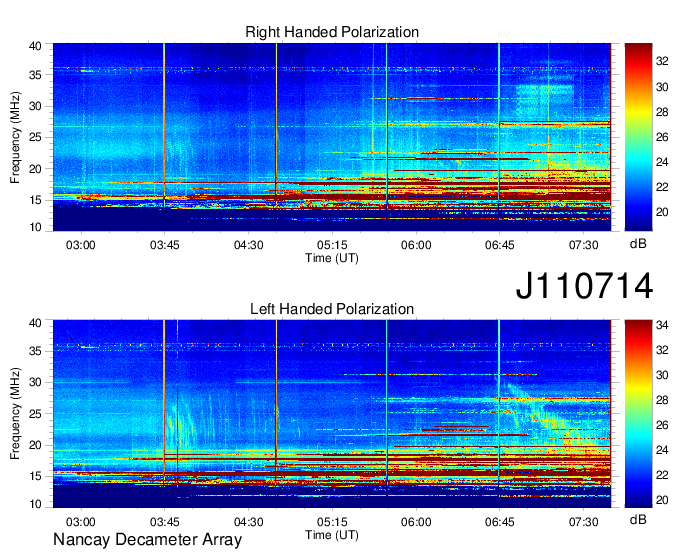Screen dimensions: 680x552
Task: Click the top spectrogram's color bar
Action: point(638,137)
